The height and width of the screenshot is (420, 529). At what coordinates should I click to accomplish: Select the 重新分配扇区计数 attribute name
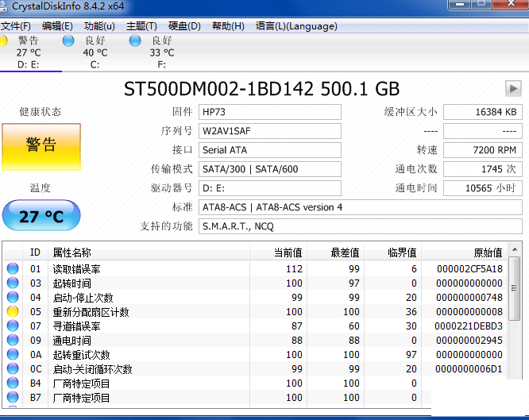[91, 312]
